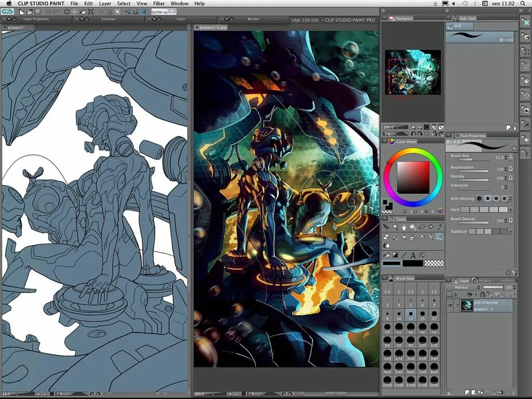Viewport: 532px width, 399px height.
Task: Toggle snap to special ruler toolbar icon
Action: [136, 11]
